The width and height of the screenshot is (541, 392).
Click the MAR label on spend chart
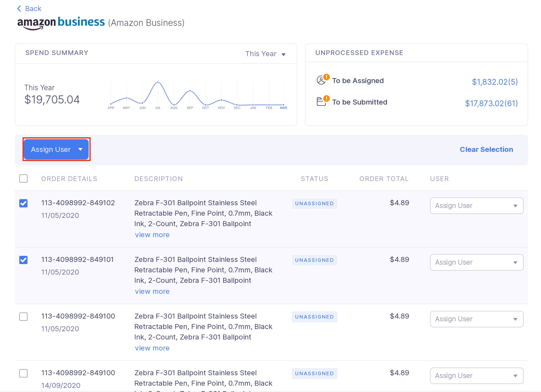coord(283,108)
